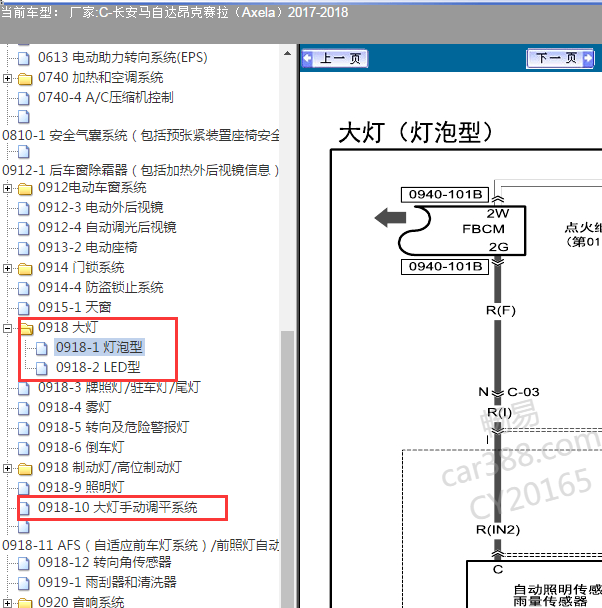Select 0919-1 雨刮器和清洗器 entry

(107, 582)
